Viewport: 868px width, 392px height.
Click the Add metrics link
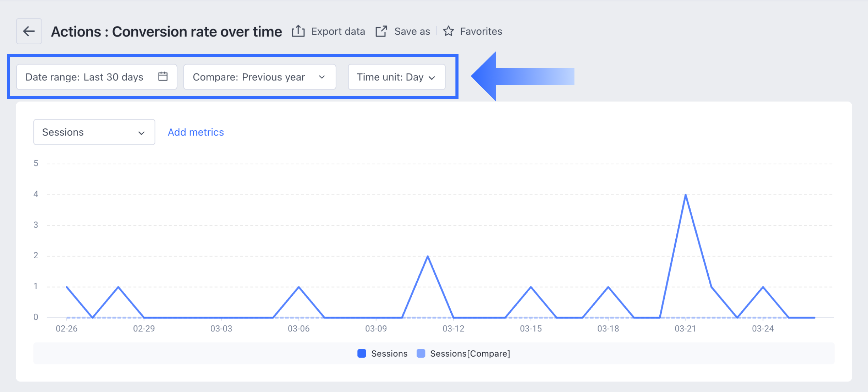click(x=196, y=132)
